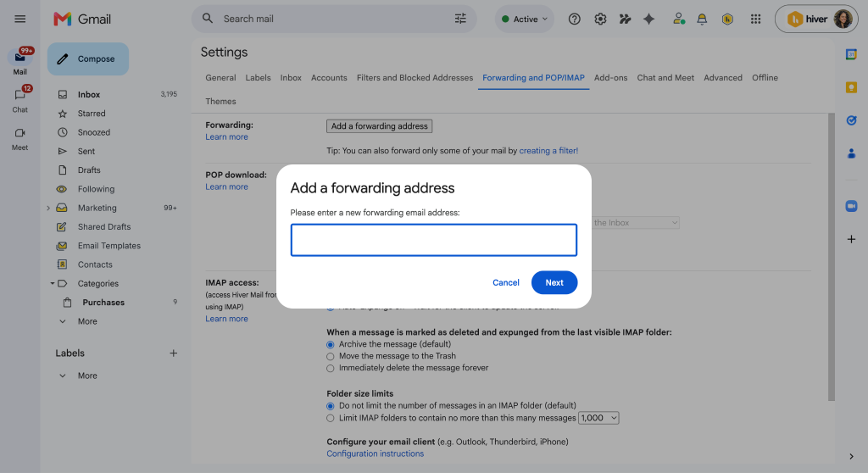Open the notifications bell icon
The image size is (868, 473).
coord(702,19)
